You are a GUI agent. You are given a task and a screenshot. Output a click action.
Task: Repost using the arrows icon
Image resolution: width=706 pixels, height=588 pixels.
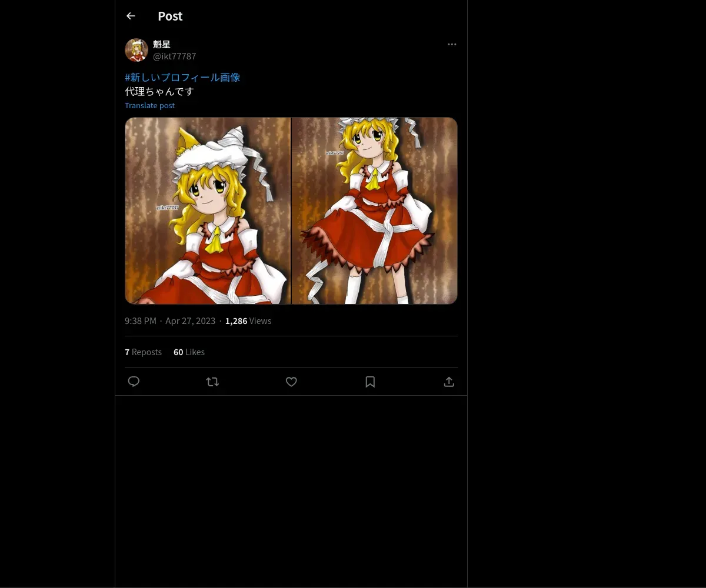pyautogui.click(x=212, y=382)
